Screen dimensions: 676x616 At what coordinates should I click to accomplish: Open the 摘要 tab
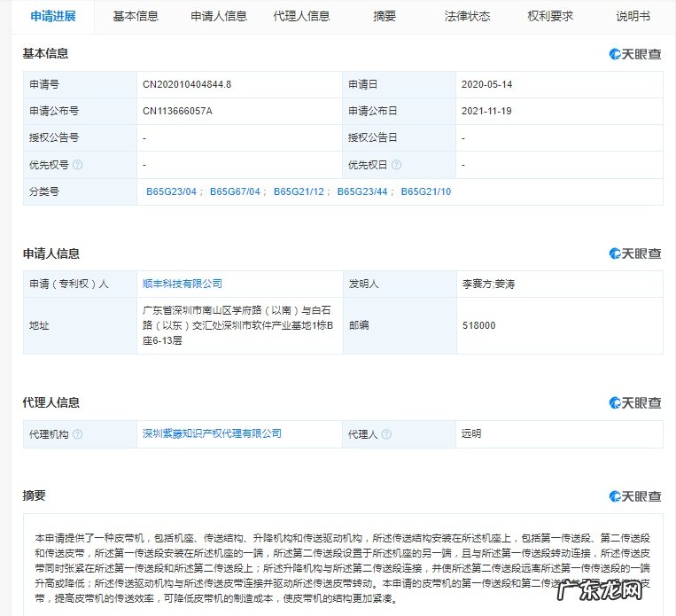click(385, 16)
